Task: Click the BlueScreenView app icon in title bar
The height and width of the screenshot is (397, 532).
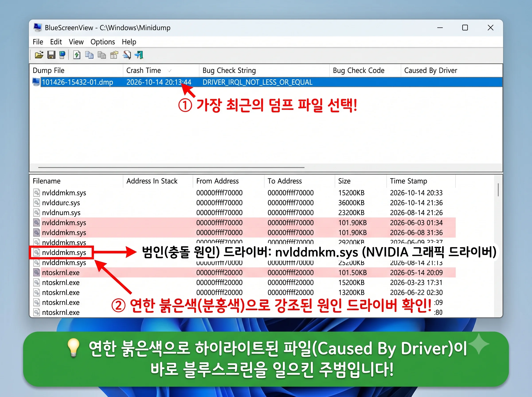Action: [37, 27]
